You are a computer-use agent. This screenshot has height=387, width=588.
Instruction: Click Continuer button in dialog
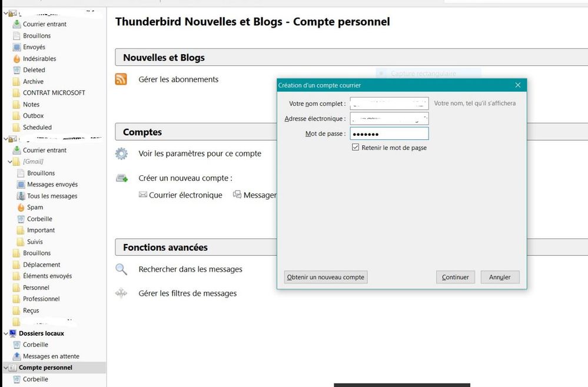455,277
